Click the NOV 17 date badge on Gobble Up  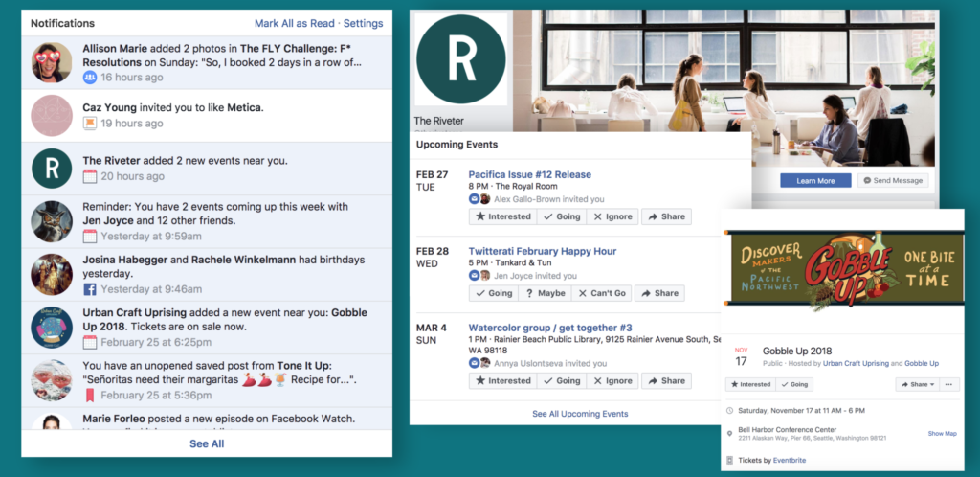point(742,357)
